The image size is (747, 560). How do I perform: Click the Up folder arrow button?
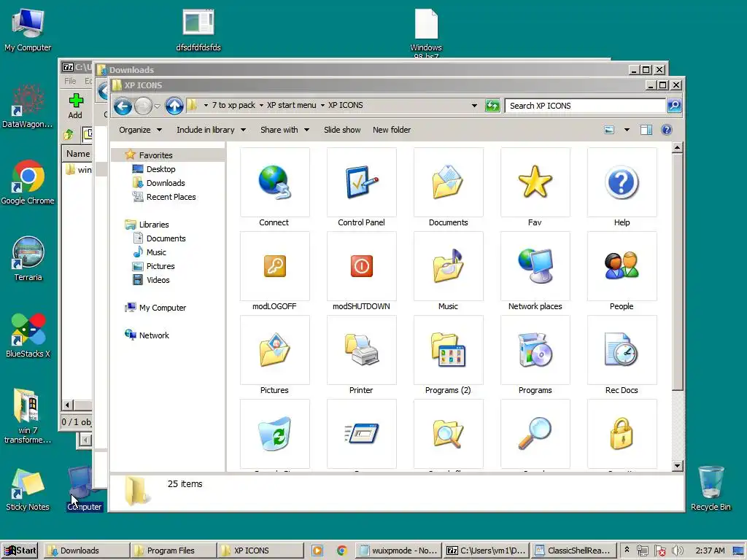tap(174, 106)
